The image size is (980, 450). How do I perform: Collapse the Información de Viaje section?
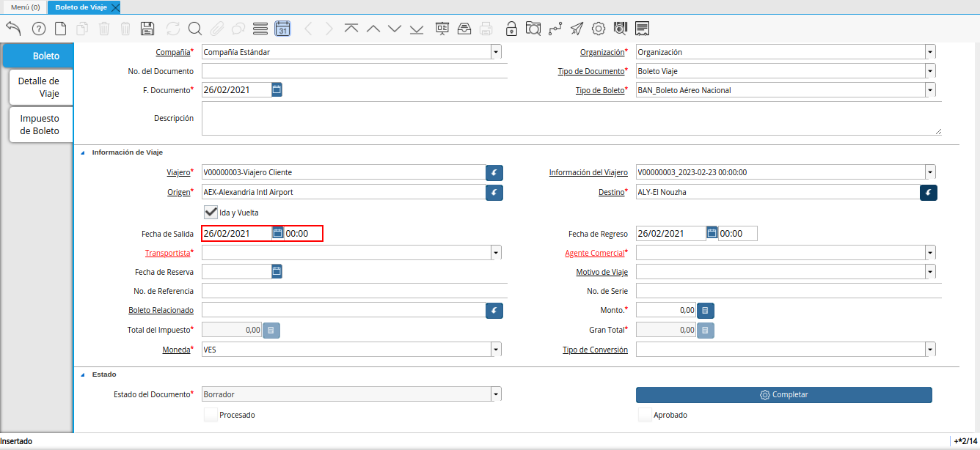pyautogui.click(x=82, y=152)
